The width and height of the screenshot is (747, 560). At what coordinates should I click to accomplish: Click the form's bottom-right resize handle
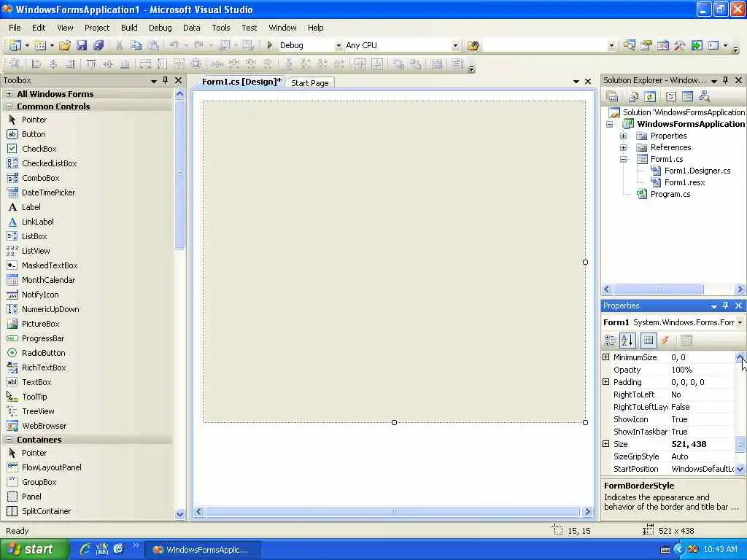coord(586,422)
